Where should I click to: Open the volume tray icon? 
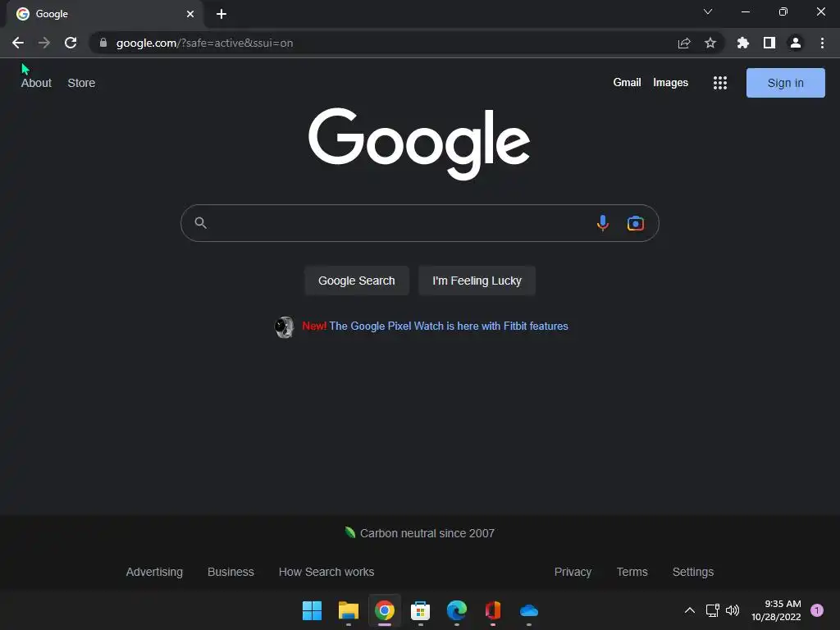[733, 610]
